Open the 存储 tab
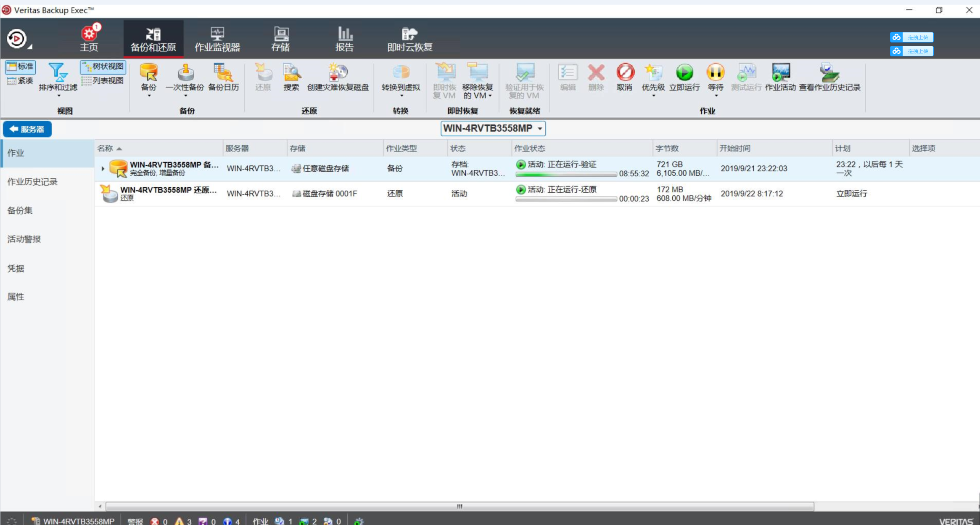Viewport: 980px width, 525px height. [x=280, y=39]
